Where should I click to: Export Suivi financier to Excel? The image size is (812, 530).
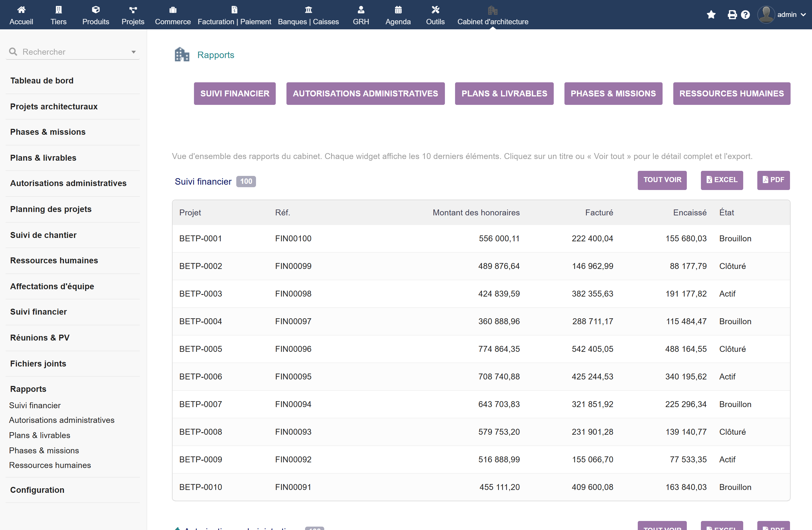721,180
